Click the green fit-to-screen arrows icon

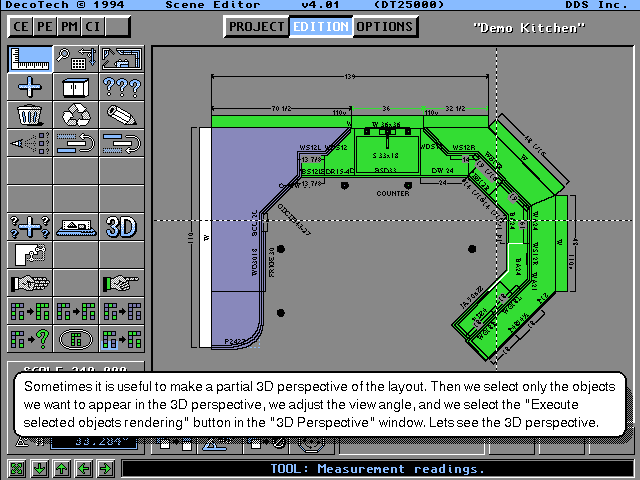17,468
